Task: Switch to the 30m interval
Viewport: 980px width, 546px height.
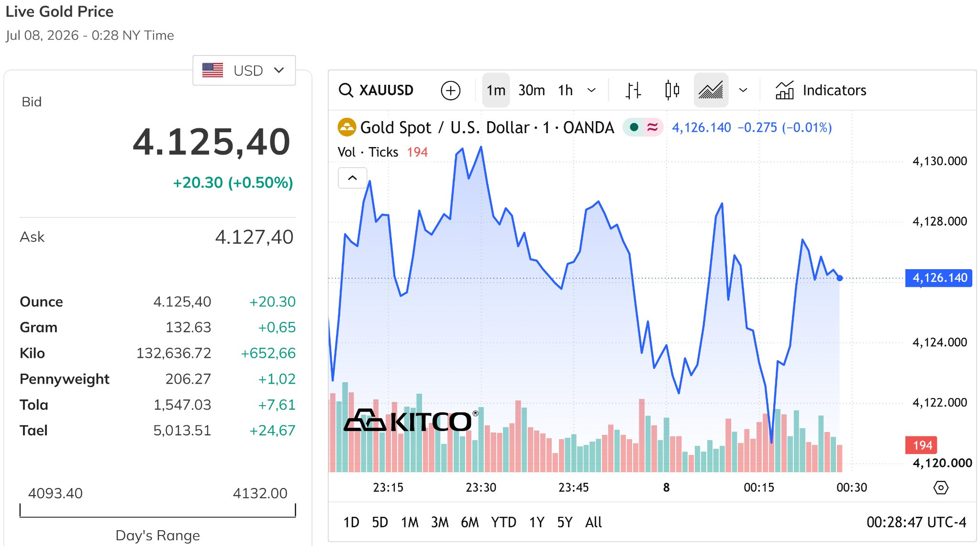Action: pos(532,90)
